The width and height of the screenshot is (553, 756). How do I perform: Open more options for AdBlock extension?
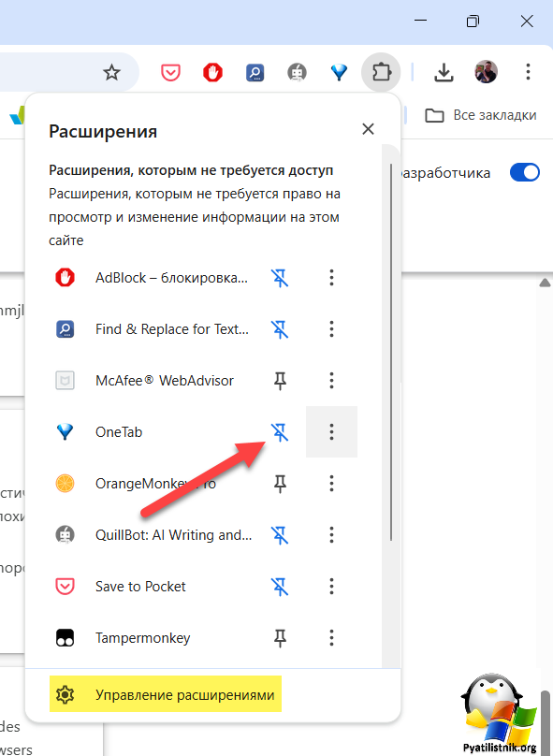[331, 278]
